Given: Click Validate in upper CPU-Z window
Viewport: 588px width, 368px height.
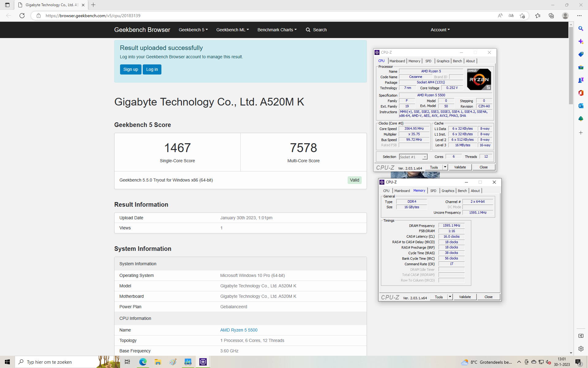Looking at the screenshot, I should [x=460, y=167].
